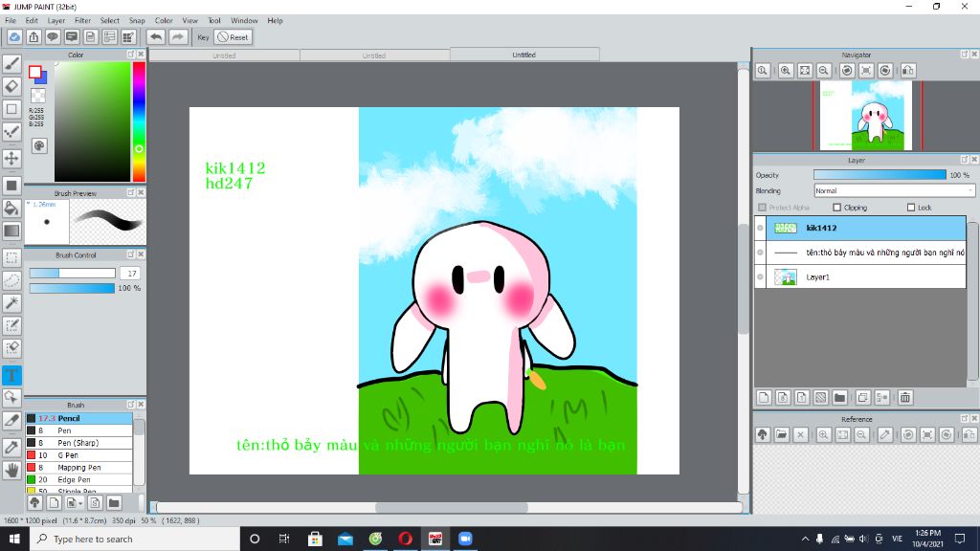Open the Zoom app from the taskbar
Image resolution: width=980 pixels, height=551 pixels.
465,539
